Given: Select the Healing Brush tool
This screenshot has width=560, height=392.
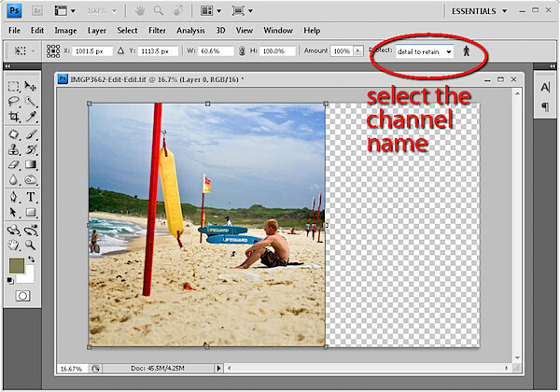Looking at the screenshot, I should pos(14,134).
